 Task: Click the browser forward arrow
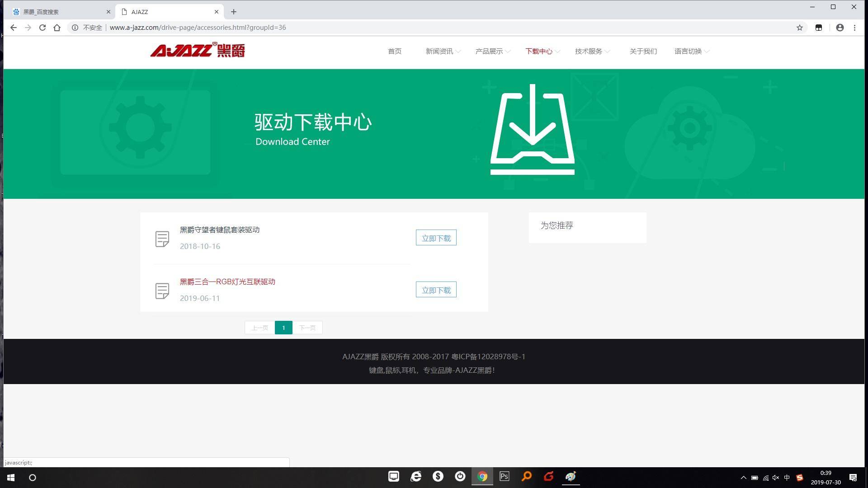pos(28,28)
